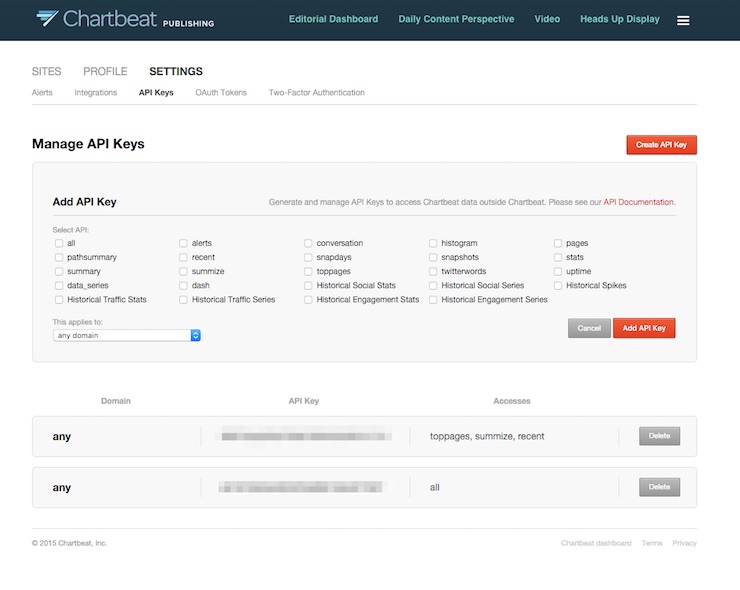Open the Terms footer link
The image size is (740, 590).
tap(652, 543)
